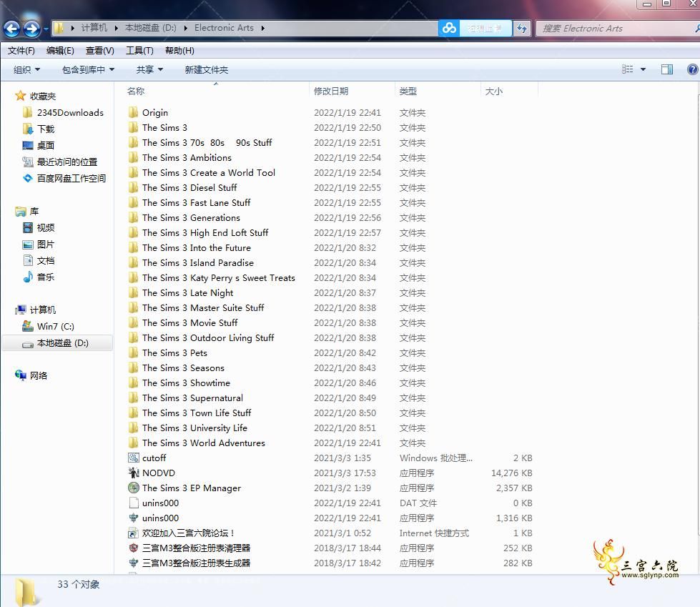The height and width of the screenshot is (607, 700).
Task: Select 本地磁盘 (D:) drive in sidebar
Action: (x=62, y=343)
